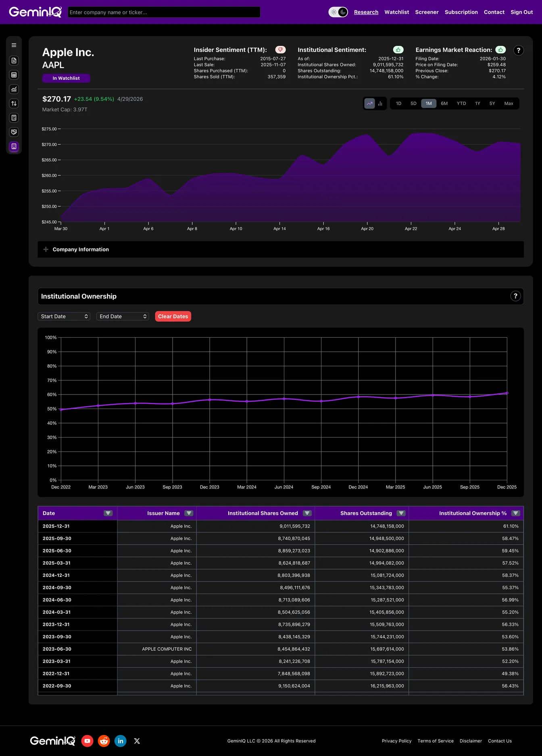Open the Start Date dropdown
This screenshot has height=756, width=542.
(64, 316)
